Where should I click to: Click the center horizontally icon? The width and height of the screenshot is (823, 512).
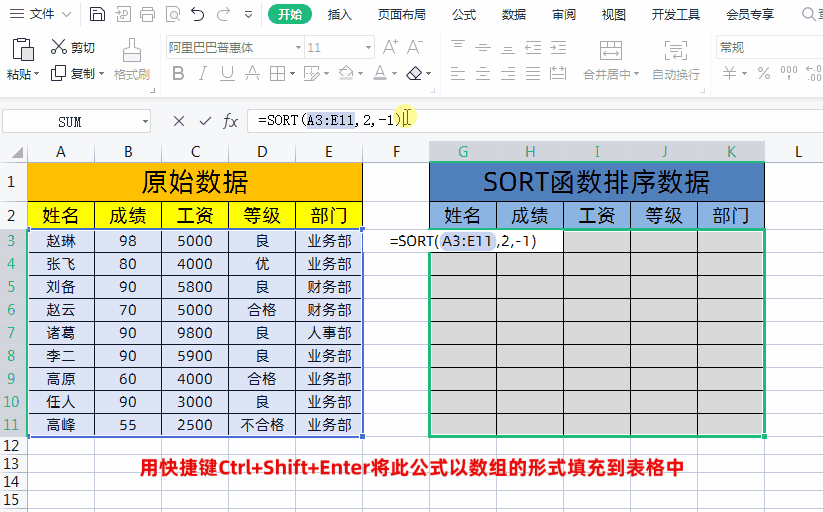[483, 74]
